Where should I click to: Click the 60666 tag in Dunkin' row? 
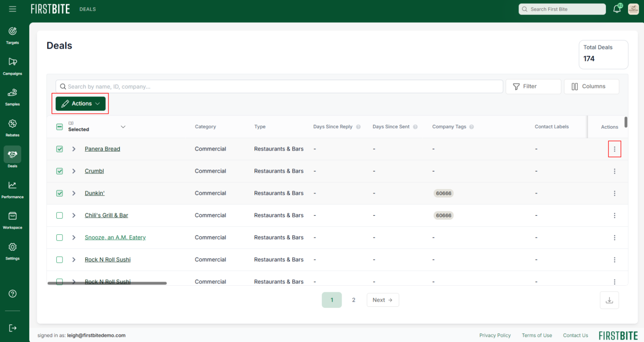443,194
